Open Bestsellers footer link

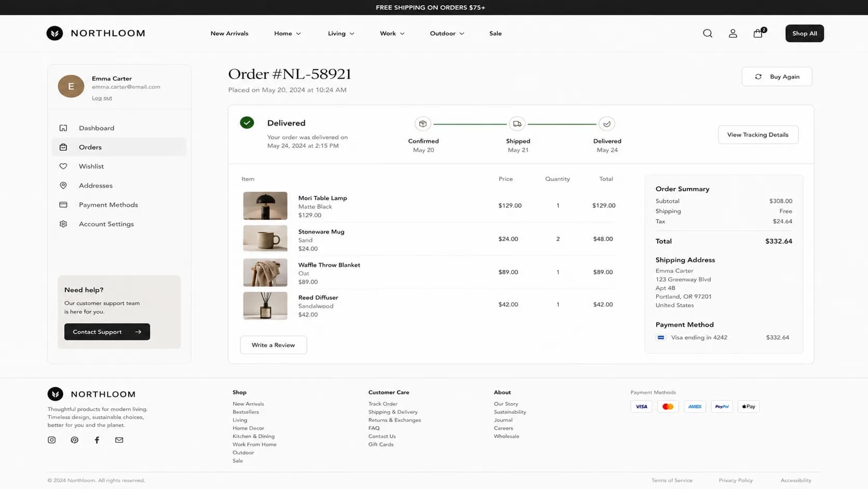(246, 412)
